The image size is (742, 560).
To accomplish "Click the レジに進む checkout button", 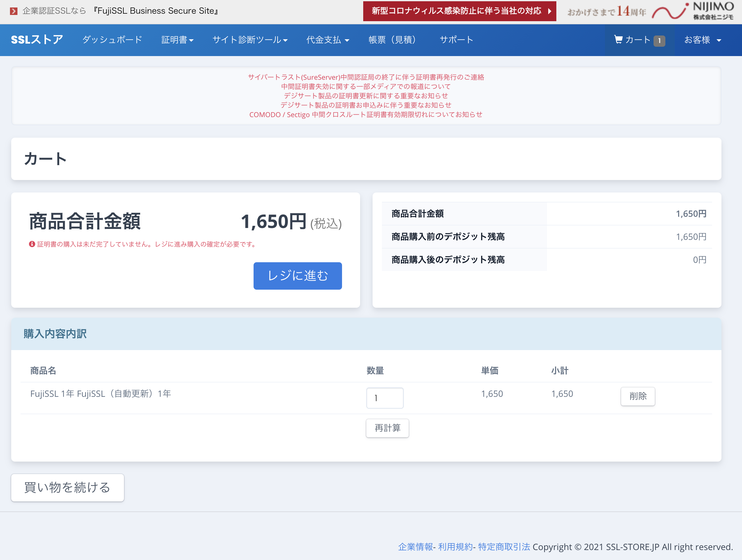I will [297, 276].
